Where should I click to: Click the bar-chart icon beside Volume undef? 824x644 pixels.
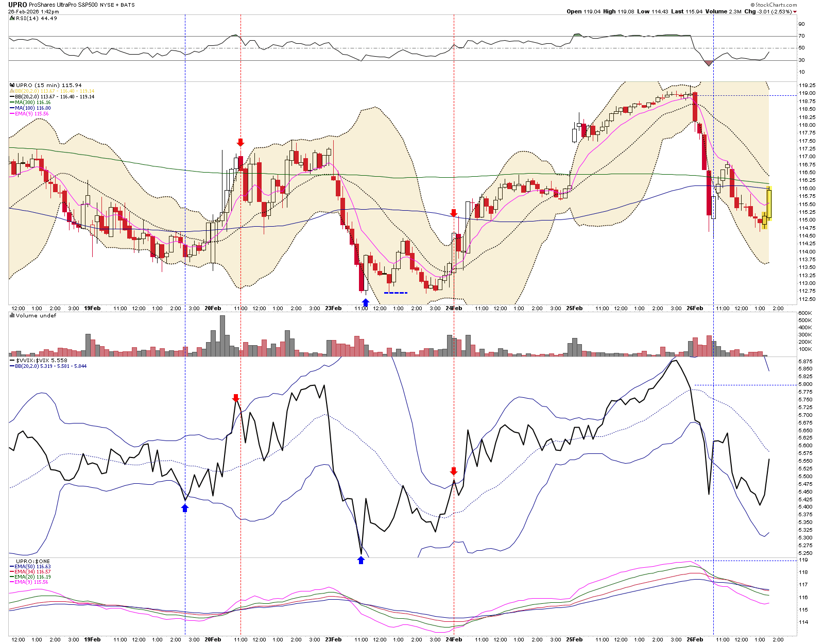coord(12,316)
